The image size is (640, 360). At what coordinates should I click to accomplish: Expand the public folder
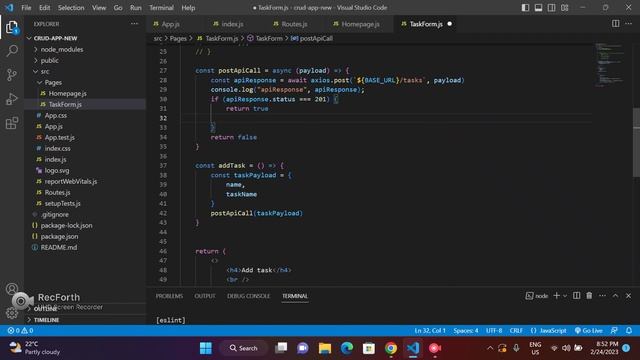85,60
